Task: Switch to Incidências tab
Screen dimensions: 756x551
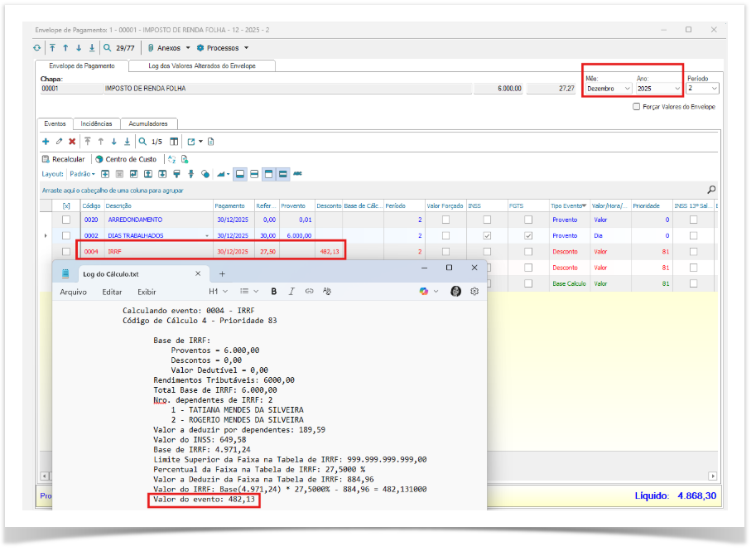Action: [96, 124]
